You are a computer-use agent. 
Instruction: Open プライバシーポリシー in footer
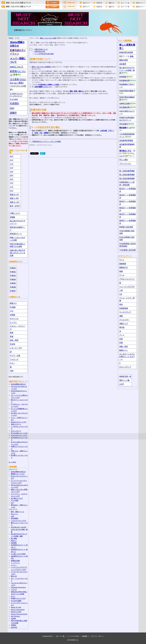(x=97, y=636)
